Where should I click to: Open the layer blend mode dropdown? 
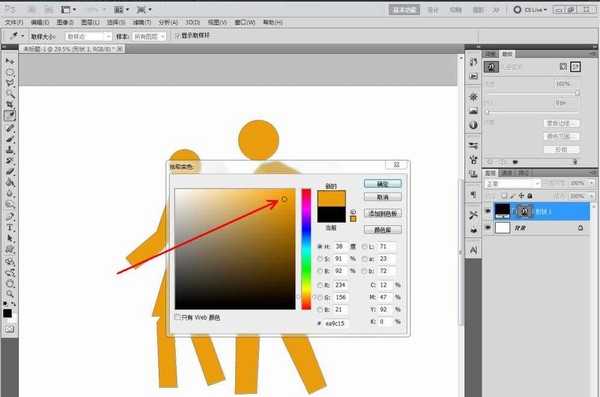click(x=513, y=184)
